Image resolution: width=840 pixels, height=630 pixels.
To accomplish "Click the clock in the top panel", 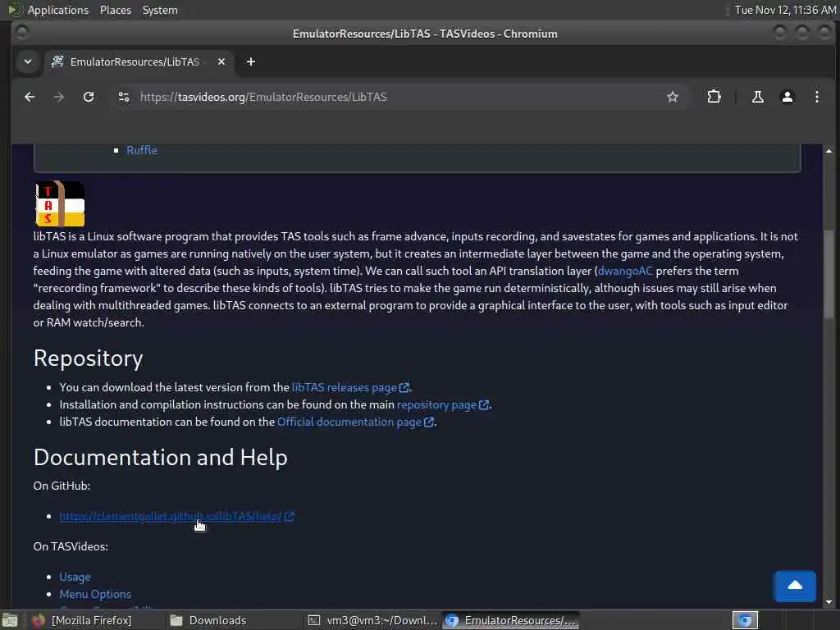I will (785, 10).
